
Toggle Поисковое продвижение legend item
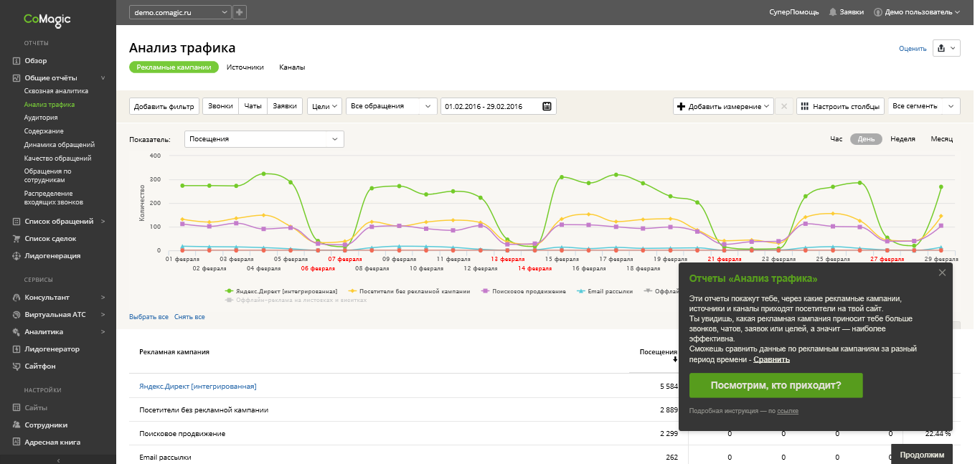521,291
